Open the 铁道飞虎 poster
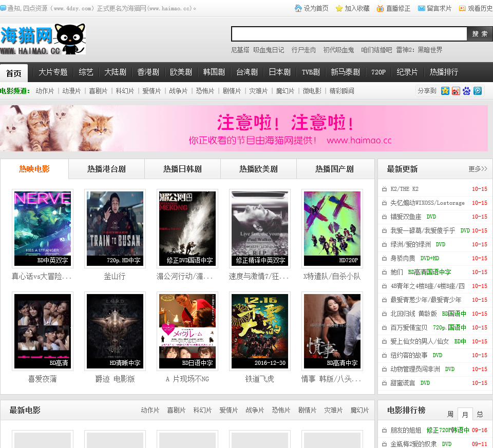 (260, 331)
